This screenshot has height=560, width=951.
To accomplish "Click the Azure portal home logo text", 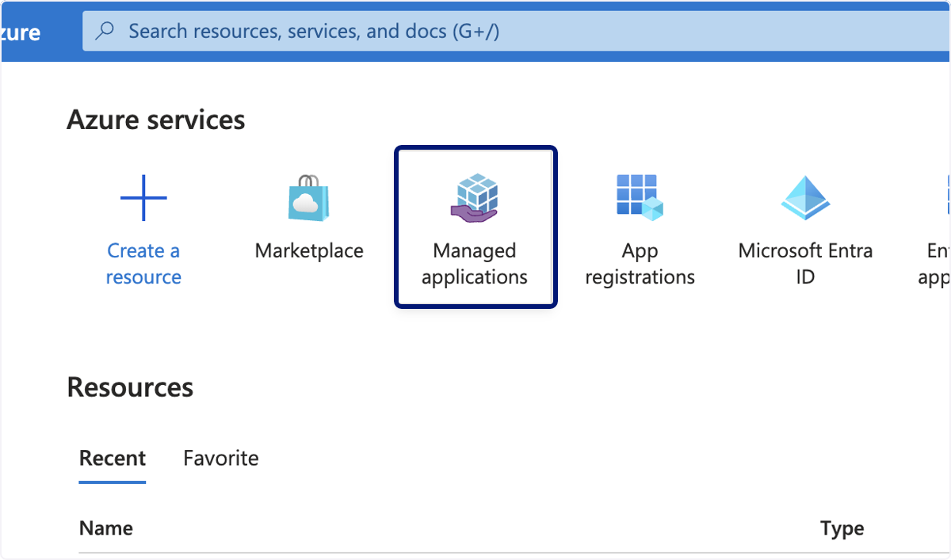I will (x=21, y=32).
